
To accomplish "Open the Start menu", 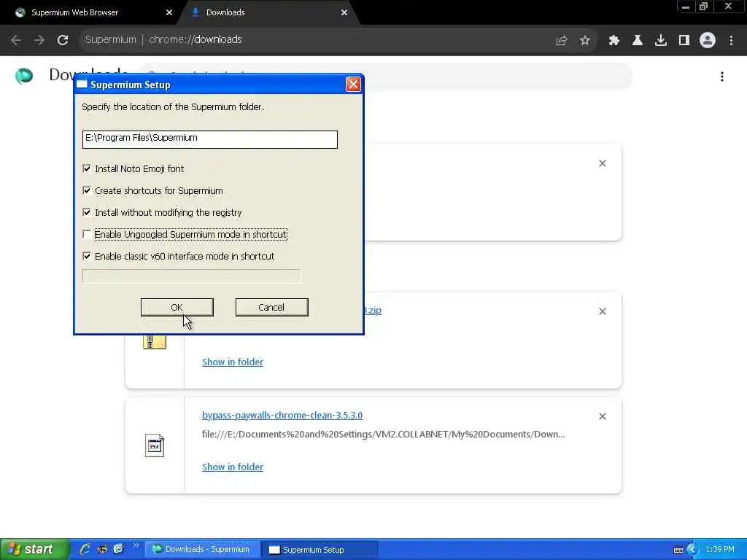I will (34, 549).
